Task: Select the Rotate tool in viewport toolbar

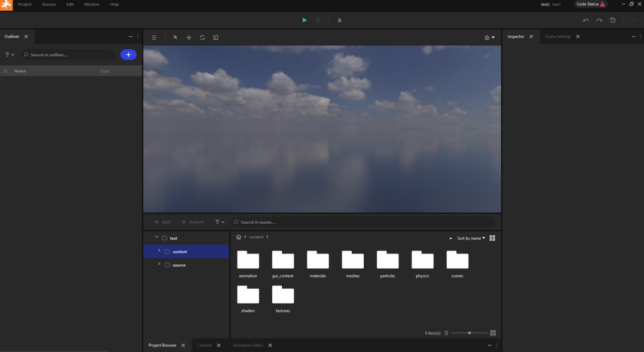Action: click(x=202, y=38)
